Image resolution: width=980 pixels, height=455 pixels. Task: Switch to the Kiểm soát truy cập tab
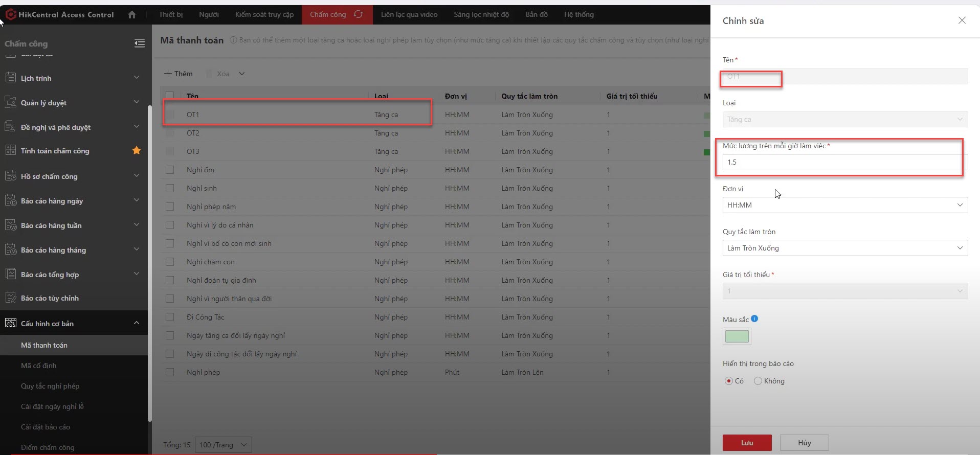(264, 14)
